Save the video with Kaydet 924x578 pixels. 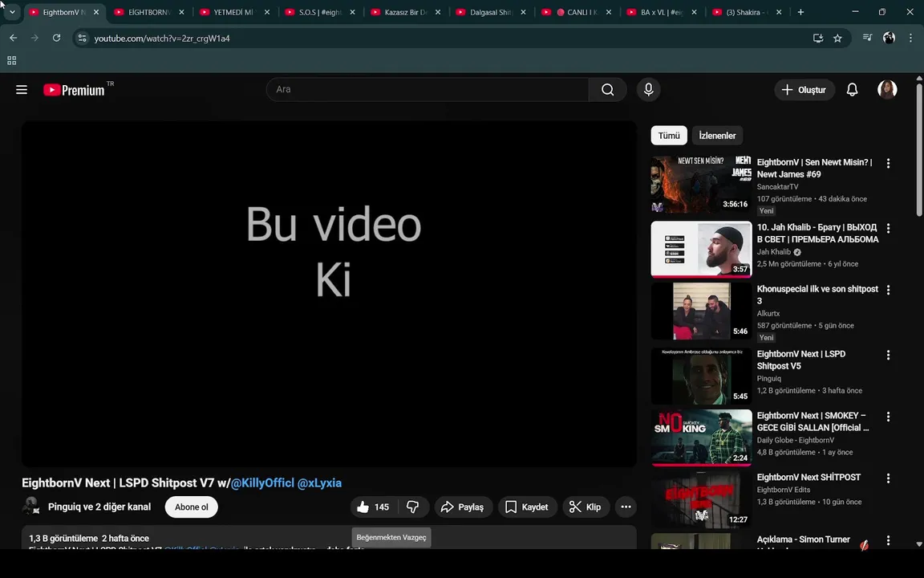(528, 507)
